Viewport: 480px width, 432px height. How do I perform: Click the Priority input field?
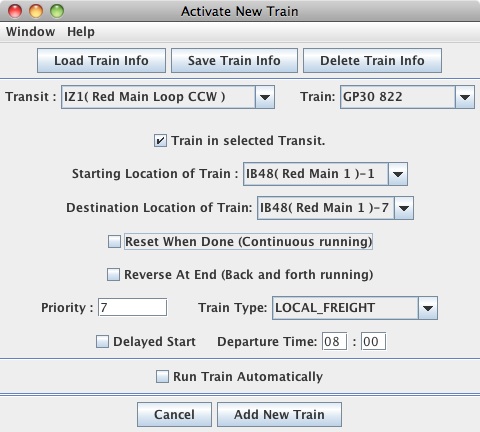coord(133,307)
